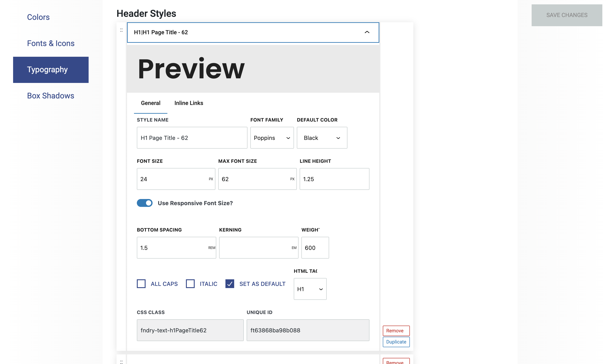Open Box Shadows in sidebar

pos(51,96)
